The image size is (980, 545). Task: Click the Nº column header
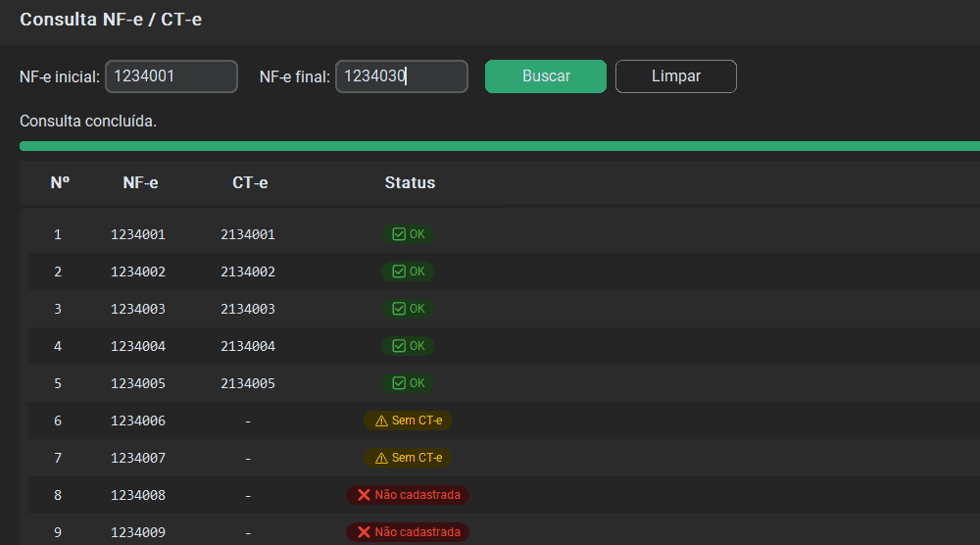pyautogui.click(x=60, y=182)
